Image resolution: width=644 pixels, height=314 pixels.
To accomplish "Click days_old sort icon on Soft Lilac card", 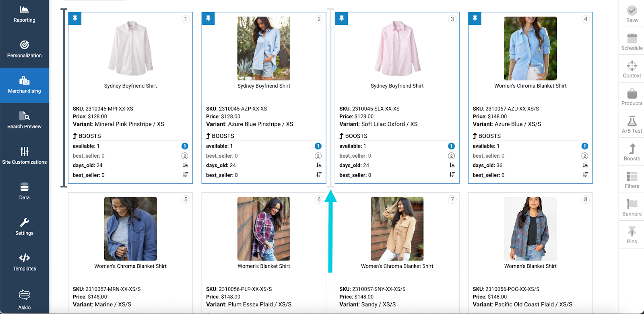I will (x=452, y=165).
